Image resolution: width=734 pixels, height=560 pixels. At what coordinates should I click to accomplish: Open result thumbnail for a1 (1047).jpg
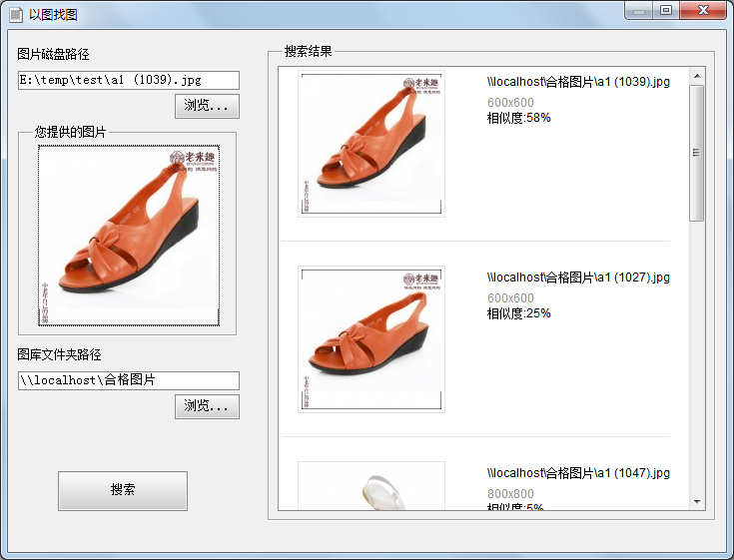point(371,486)
